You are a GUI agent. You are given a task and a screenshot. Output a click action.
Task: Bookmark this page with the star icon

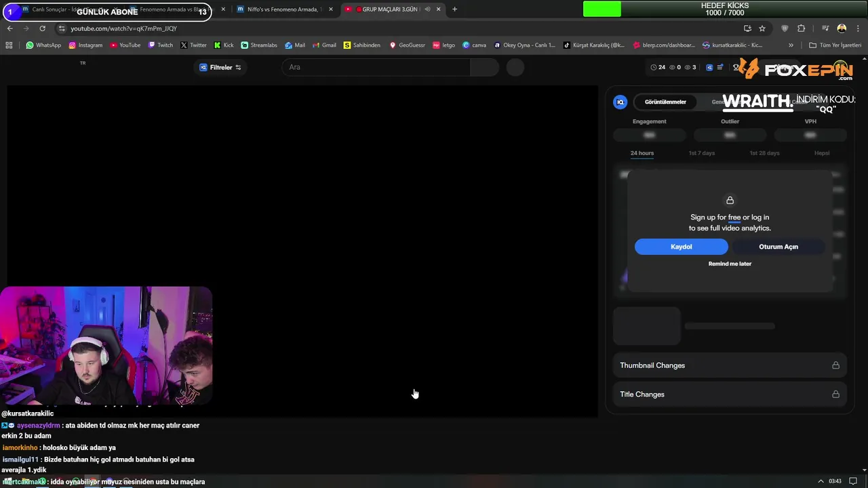coord(762,28)
